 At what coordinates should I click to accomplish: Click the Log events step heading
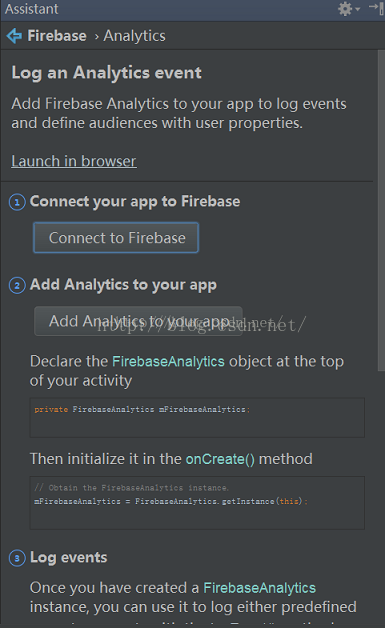[x=69, y=558]
